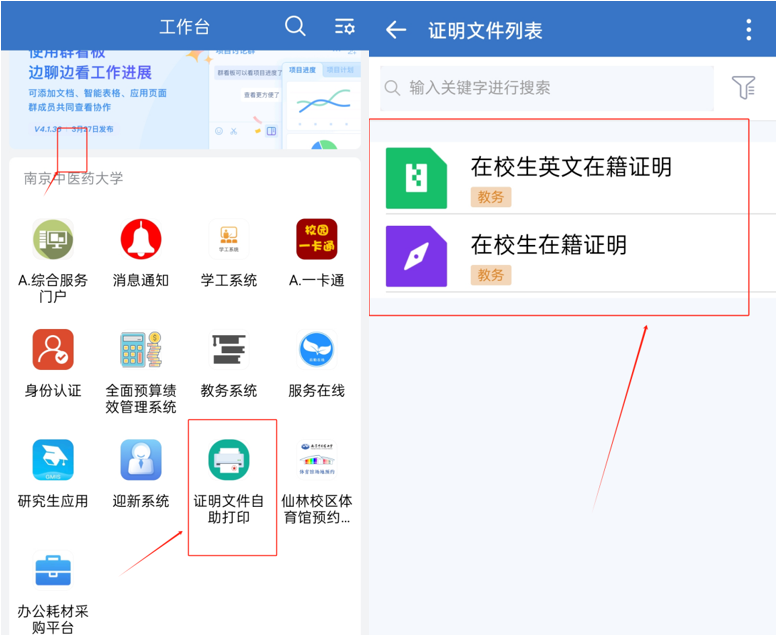Launch 学工系统 app

point(229,240)
